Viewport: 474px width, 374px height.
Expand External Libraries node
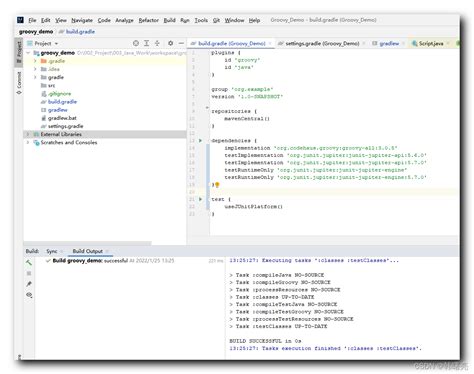(28, 134)
